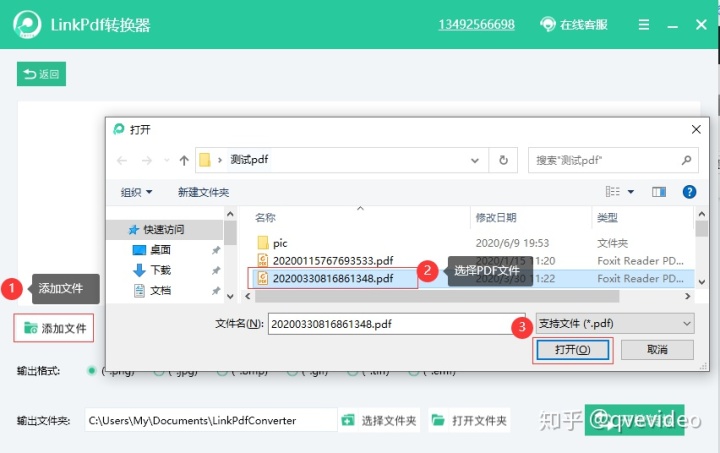Viewport: 720px width, 453px height.
Task: Click the forward arrow in Open dialog
Action: pyautogui.click(x=146, y=160)
